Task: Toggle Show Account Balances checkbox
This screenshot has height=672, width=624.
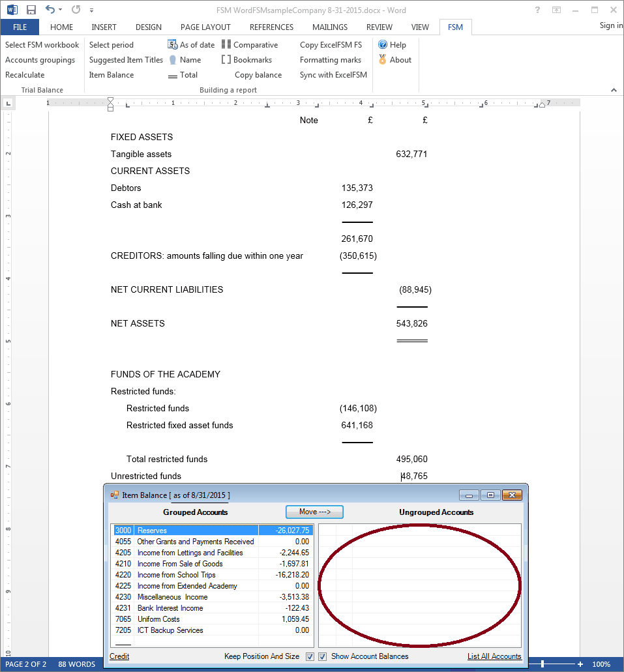Action: click(x=322, y=656)
